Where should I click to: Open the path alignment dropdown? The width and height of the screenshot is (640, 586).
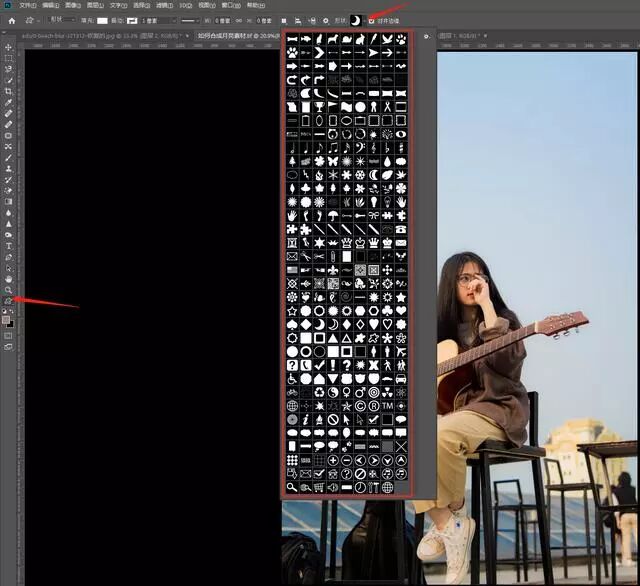(x=298, y=21)
